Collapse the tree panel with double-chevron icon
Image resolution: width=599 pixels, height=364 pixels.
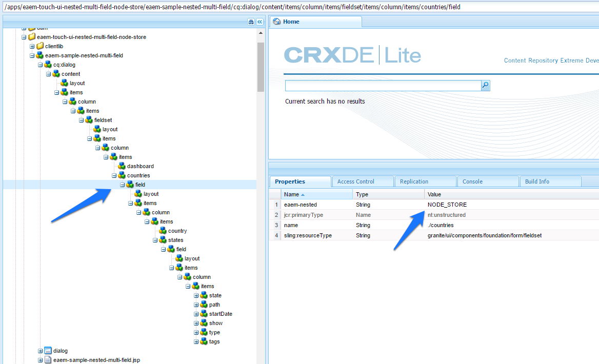pyautogui.click(x=260, y=22)
